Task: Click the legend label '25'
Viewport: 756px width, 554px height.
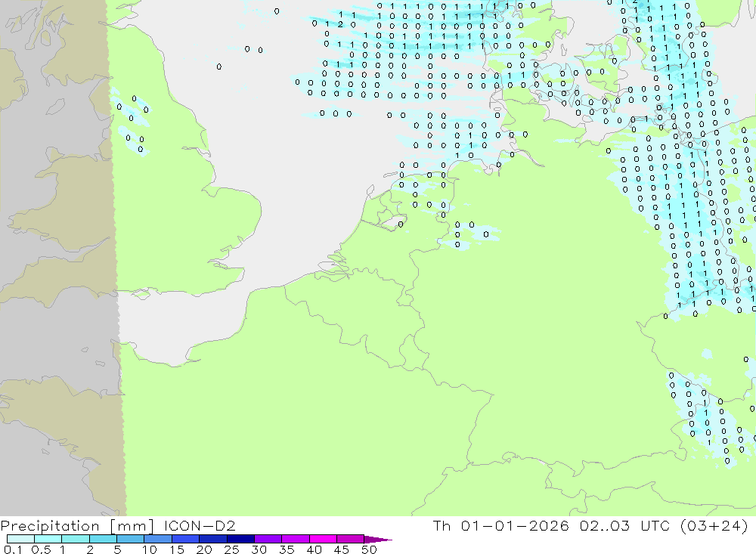Action: (232, 549)
